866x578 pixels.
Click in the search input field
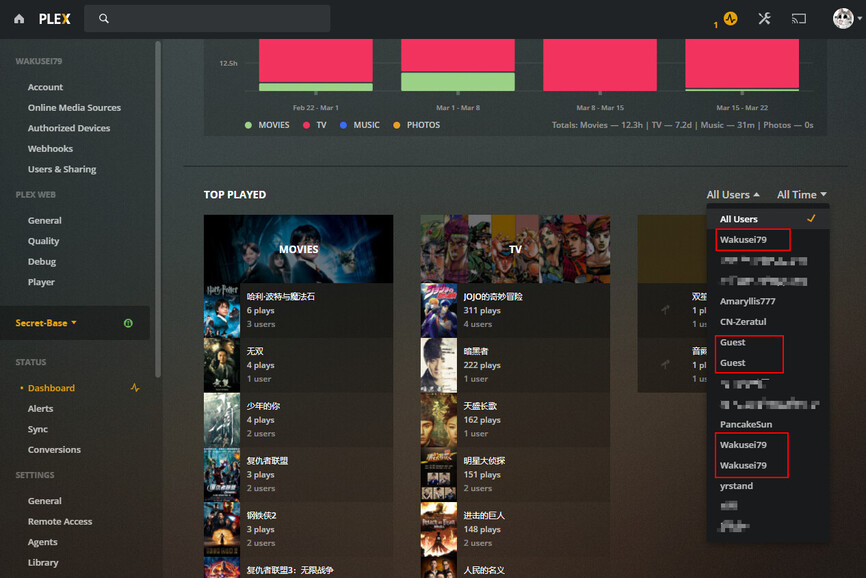(x=207, y=19)
